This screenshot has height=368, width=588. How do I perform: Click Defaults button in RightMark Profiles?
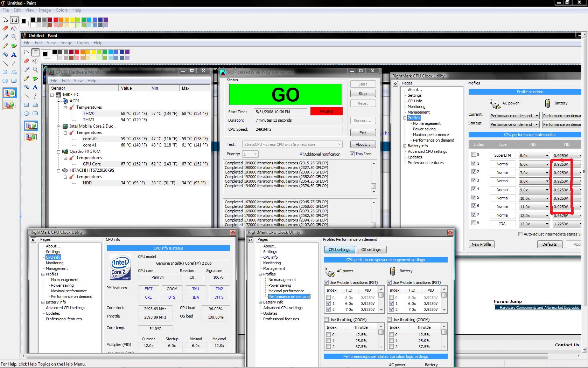tap(549, 244)
